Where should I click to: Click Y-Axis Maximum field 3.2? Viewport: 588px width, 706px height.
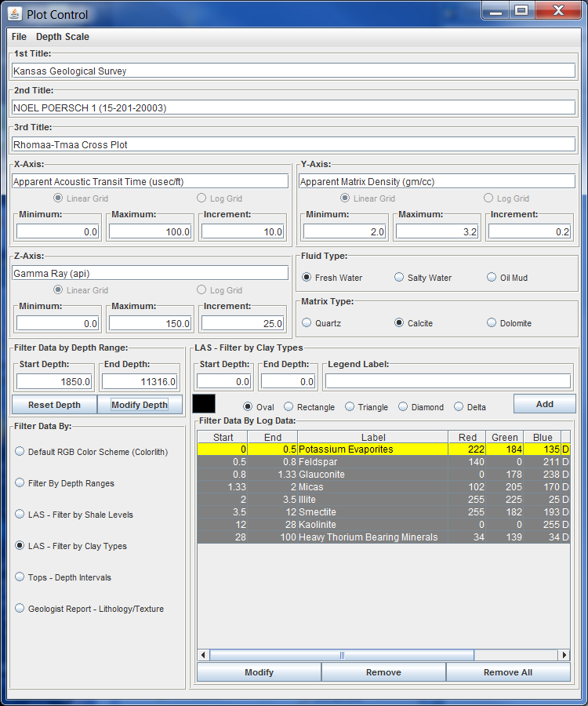coord(437,231)
